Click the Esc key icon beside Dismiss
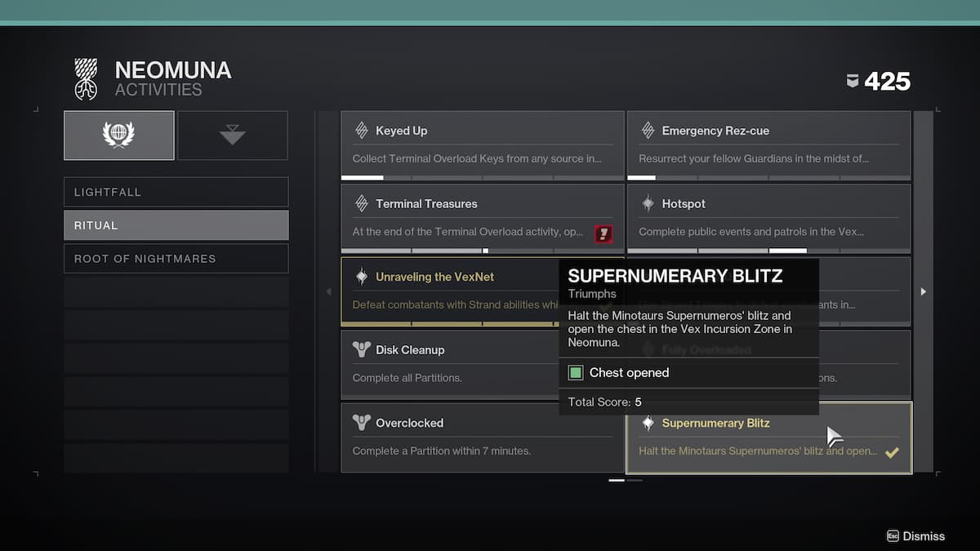The height and width of the screenshot is (551, 980). click(893, 536)
